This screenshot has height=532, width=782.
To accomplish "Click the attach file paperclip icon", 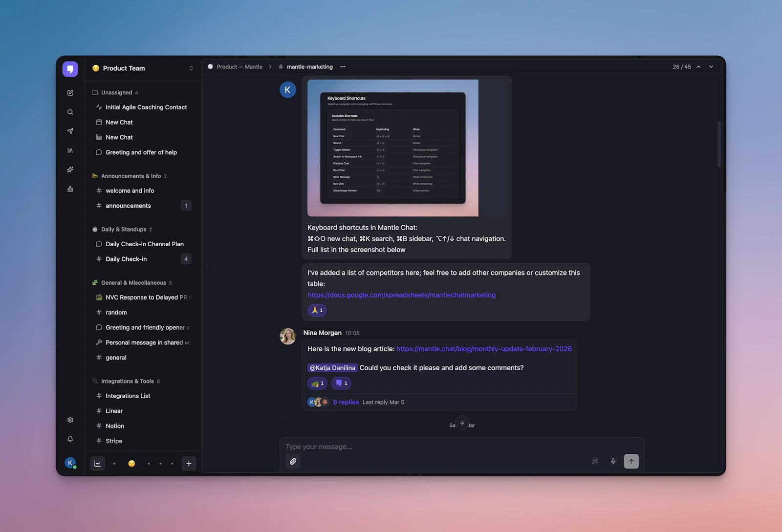I will pos(293,461).
